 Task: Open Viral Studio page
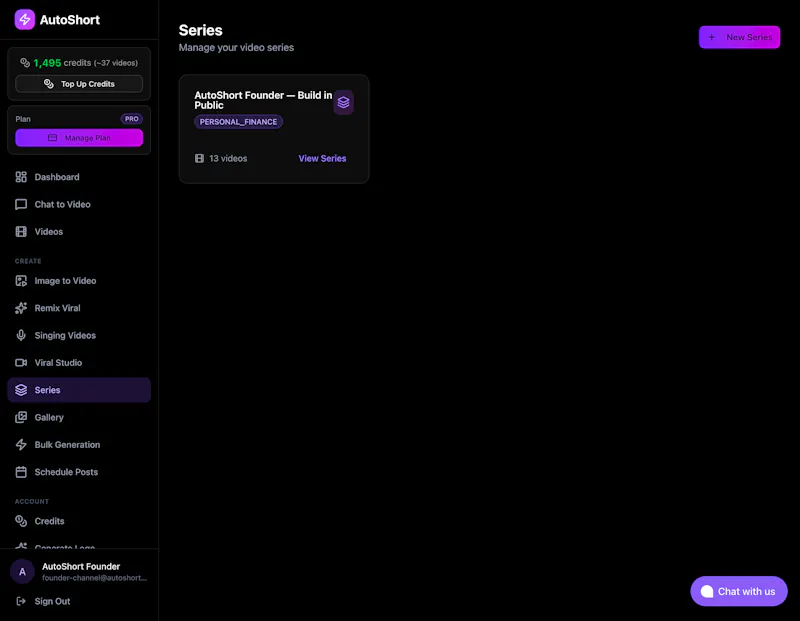79,363
